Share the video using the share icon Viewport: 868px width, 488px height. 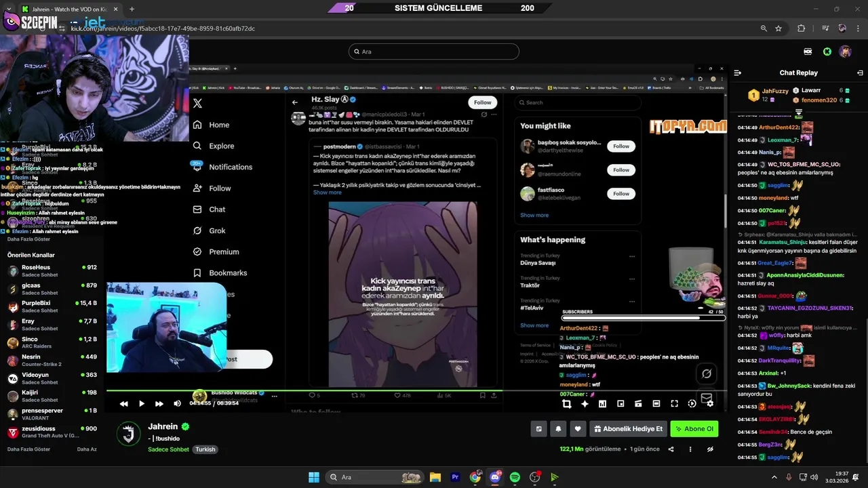671,449
